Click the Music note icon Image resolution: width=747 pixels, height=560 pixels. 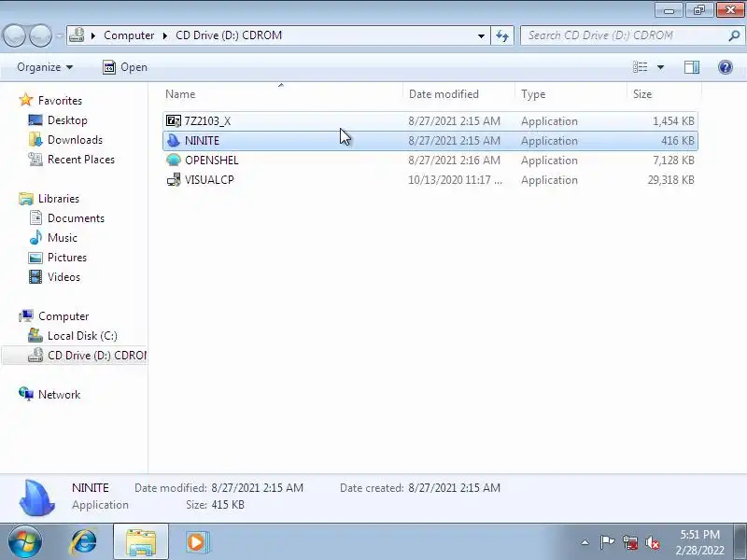coord(35,237)
